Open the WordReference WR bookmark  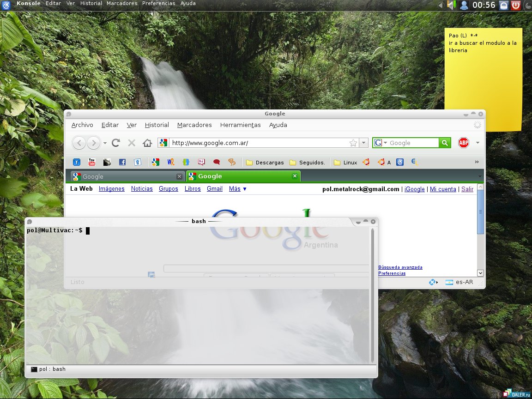tap(171, 162)
